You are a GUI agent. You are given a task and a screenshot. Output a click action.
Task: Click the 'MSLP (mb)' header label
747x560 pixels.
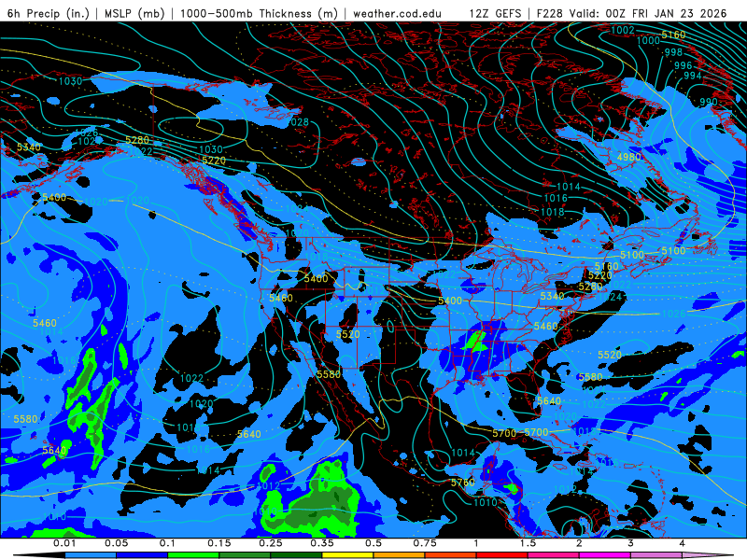point(134,13)
